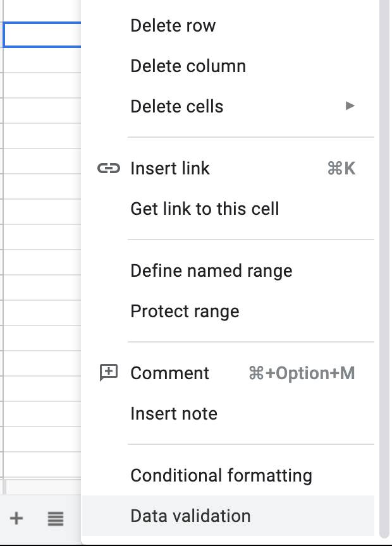Viewport: 392px width, 546px height.
Task: Select Delete column menu entry
Action: (x=228, y=66)
